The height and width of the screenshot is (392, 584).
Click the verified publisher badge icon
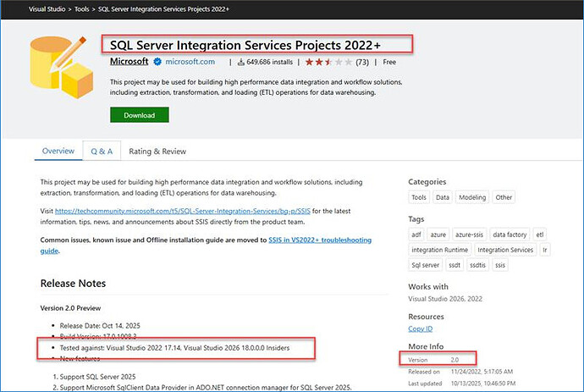157,62
